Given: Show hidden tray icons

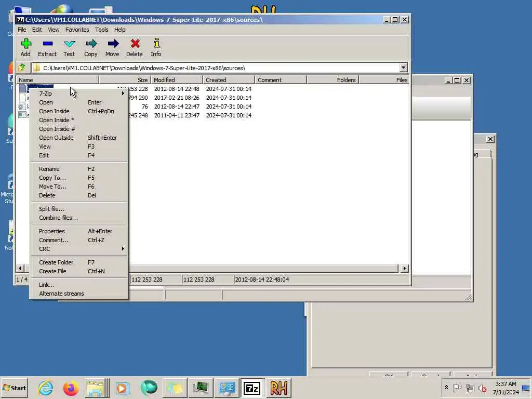Looking at the screenshot, I should click(446, 388).
